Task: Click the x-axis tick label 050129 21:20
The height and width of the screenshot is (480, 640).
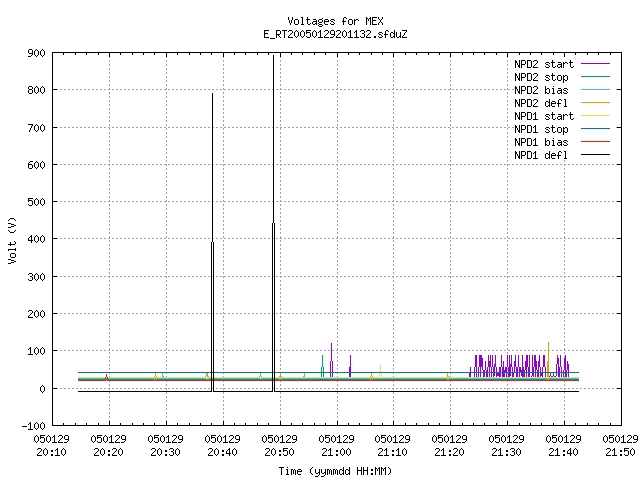Action: coord(450,446)
